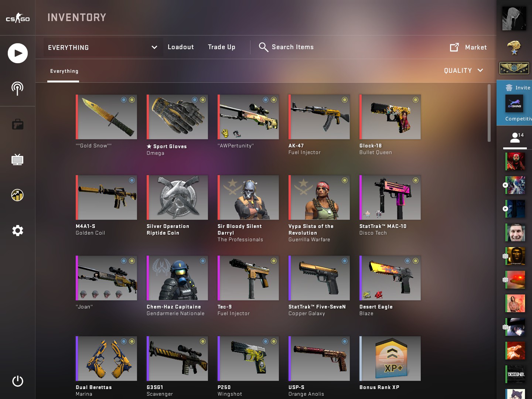Select the Everything sub-tab

coord(64,71)
